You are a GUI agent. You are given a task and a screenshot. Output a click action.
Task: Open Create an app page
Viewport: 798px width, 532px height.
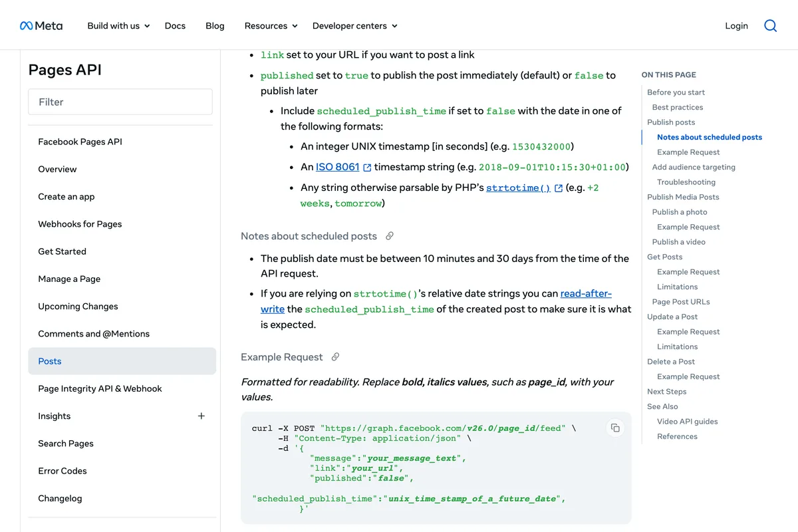pos(66,197)
